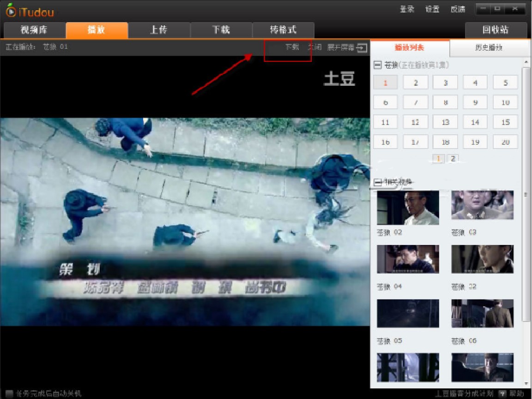Image resolution: width=532 pixels, height=399 pixels.
Task: Open the 苍狼 02 thumbnail
Action: pos(408,208)
